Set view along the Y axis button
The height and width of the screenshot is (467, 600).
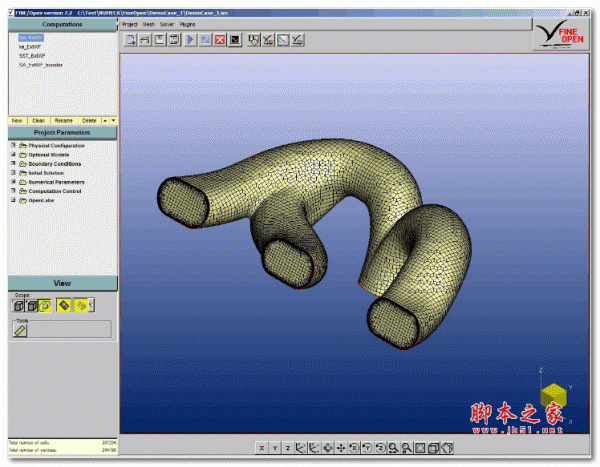[x=275, y=447]
